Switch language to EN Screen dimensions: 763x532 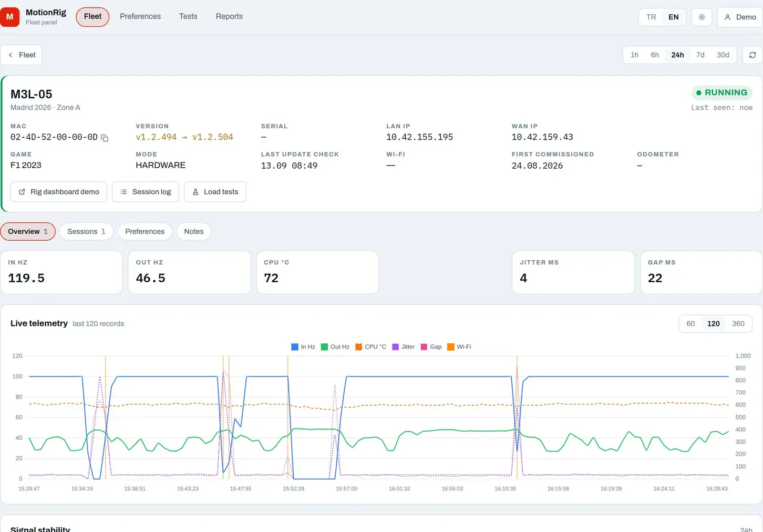click(x=673, y=17)
